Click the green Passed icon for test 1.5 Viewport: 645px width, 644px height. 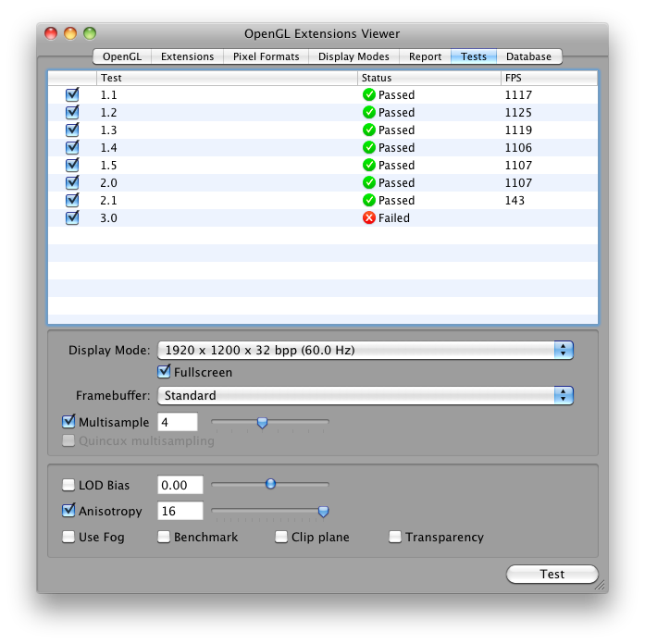[x=369, y=165]
